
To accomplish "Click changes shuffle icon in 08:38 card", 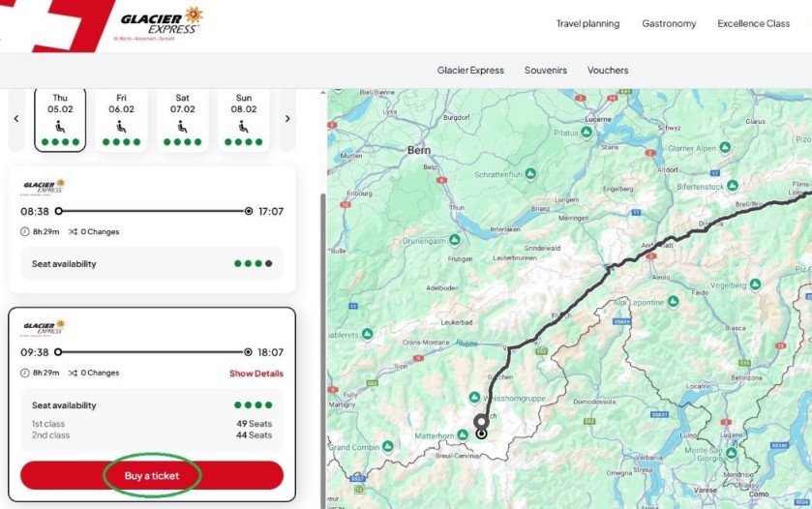I will coord(73,232).
